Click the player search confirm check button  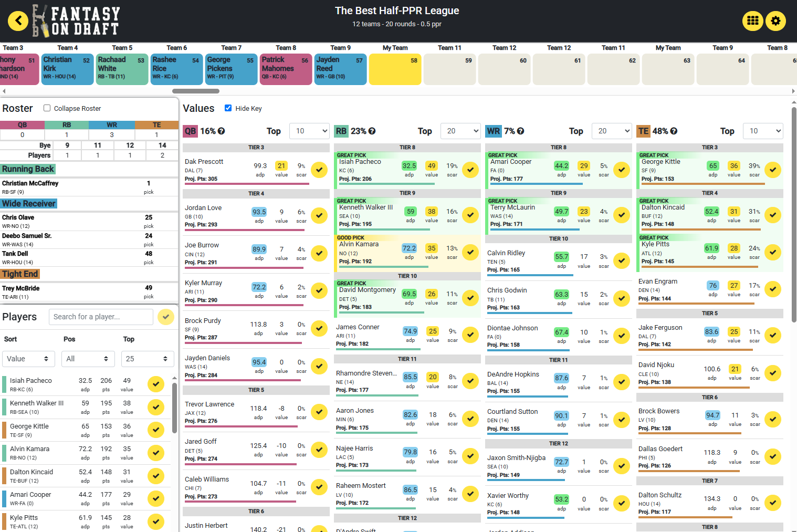click(x=166, y=317)
